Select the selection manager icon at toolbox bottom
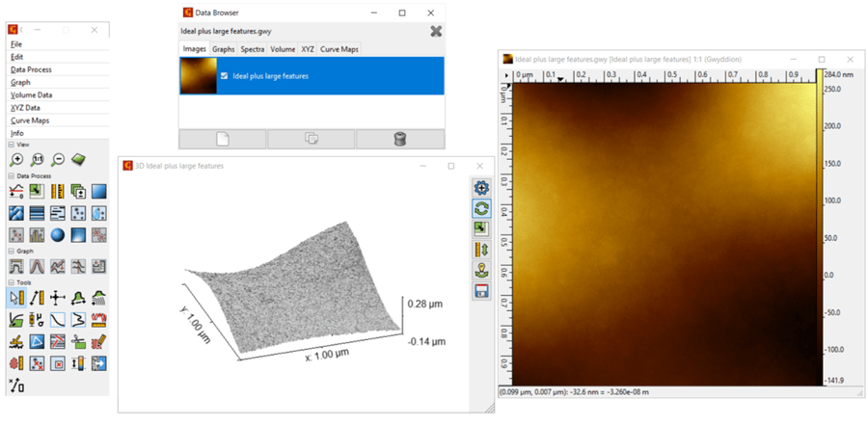This screenshot has width=868, height=426. pyautogui.click(x=17, y=386)
